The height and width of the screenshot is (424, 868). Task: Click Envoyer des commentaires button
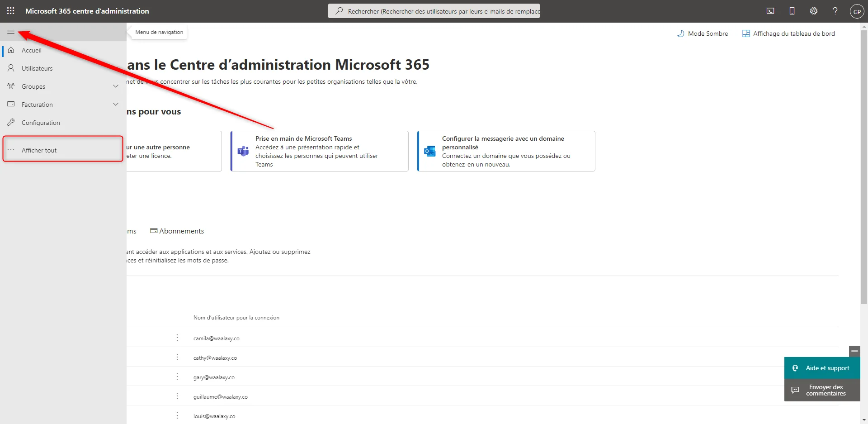[x=822, y=390]
